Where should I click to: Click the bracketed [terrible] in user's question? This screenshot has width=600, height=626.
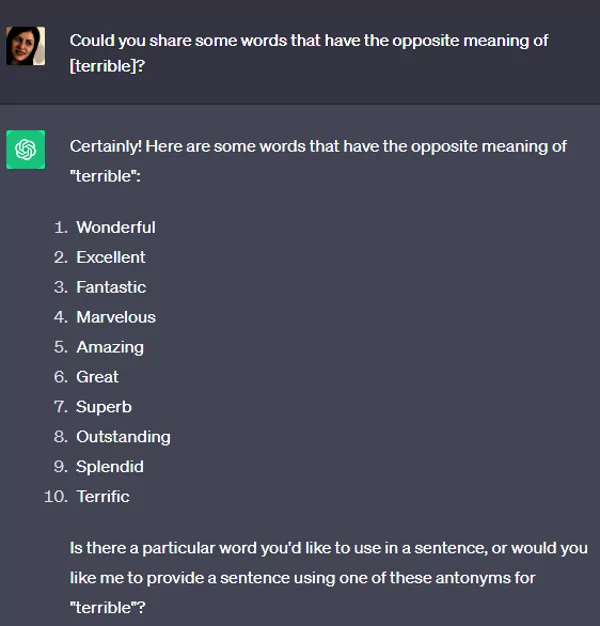pos(106,72)
